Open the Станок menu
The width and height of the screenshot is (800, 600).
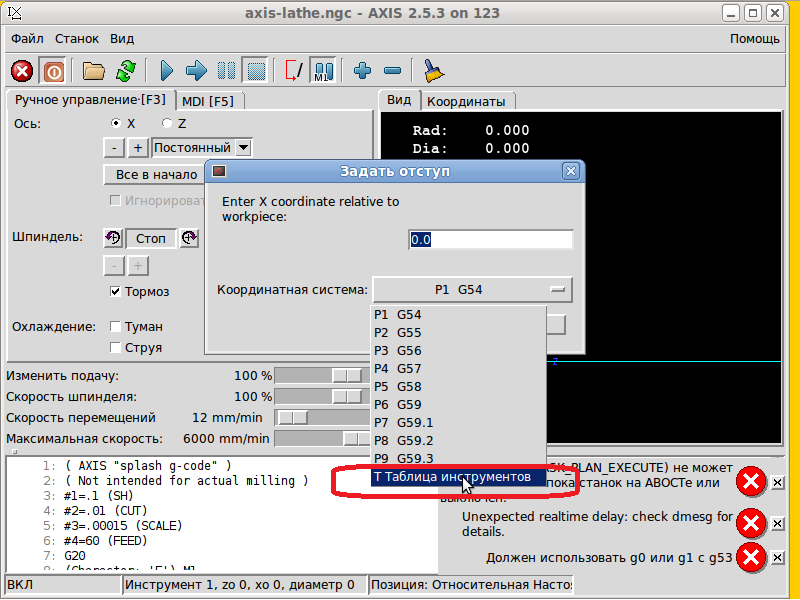coord(77,39)
